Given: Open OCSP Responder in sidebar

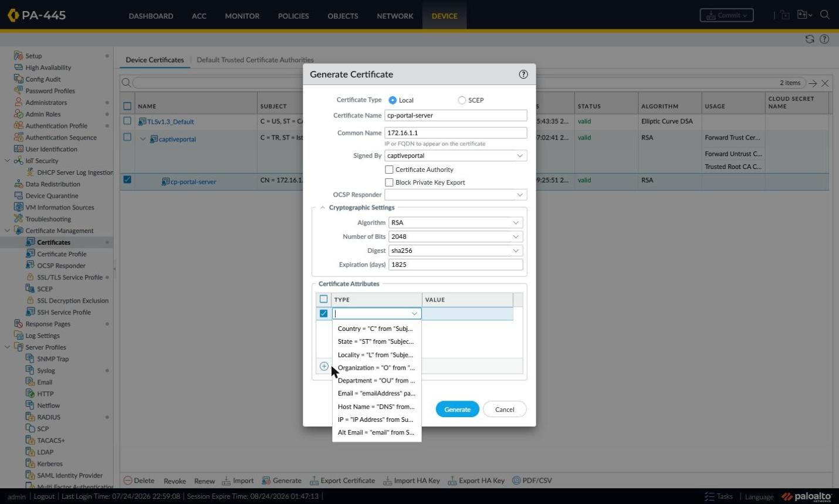Looking at the screenshot, I should [x=61, y=266].
